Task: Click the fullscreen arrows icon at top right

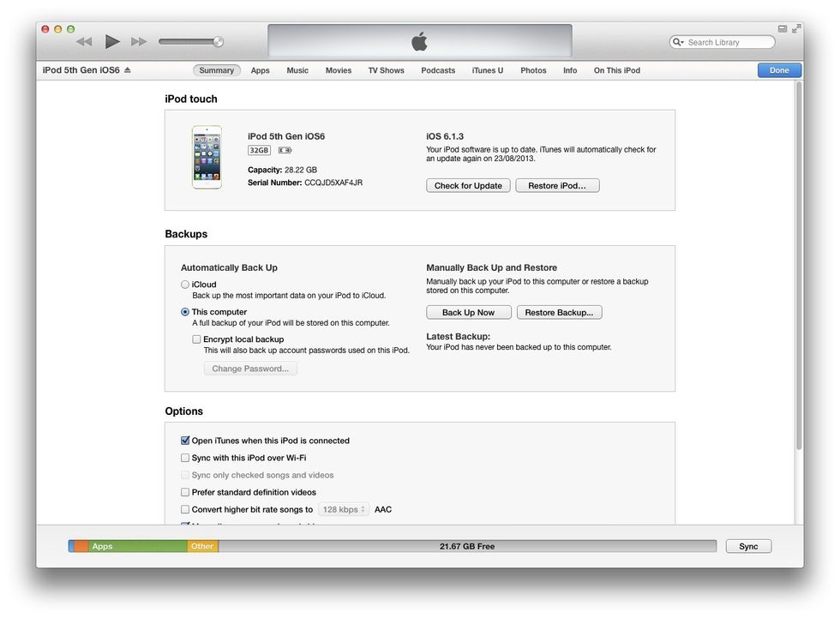Action: click(x=796, y=28)
